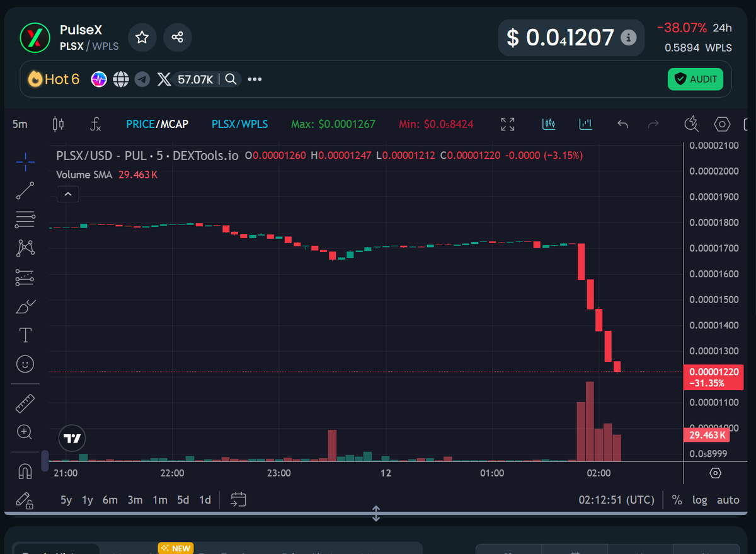Viewport: 756px width, 554px height.
Task: Expand chart to fullscreen
Action: click(x=507, y=124)
